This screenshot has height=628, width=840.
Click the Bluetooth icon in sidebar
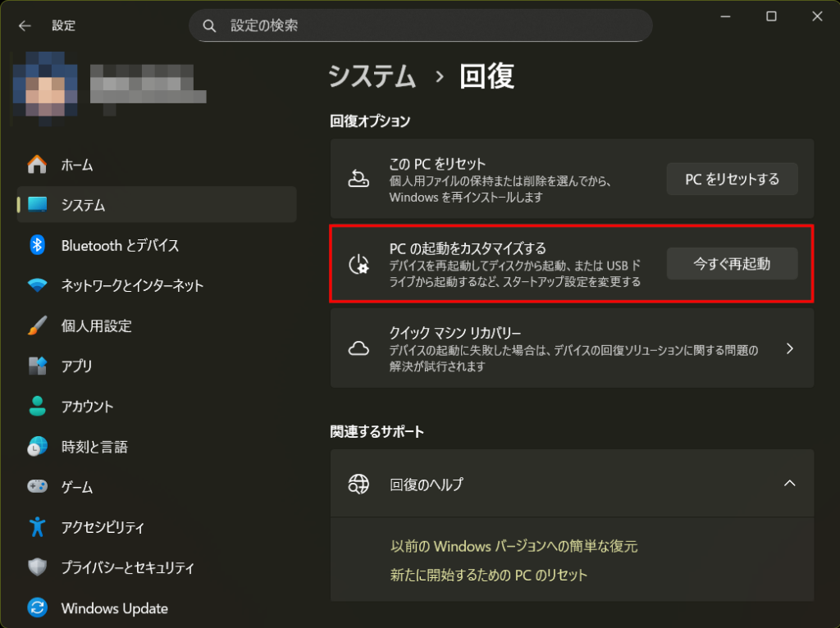pyautogui.click(x=37, y=245)
